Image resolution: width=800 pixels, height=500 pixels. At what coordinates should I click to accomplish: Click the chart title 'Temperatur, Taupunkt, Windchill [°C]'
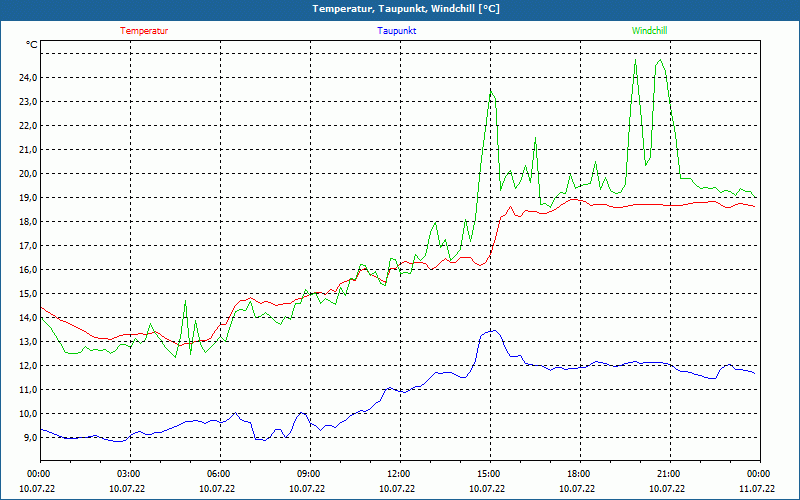pos(406,9)
